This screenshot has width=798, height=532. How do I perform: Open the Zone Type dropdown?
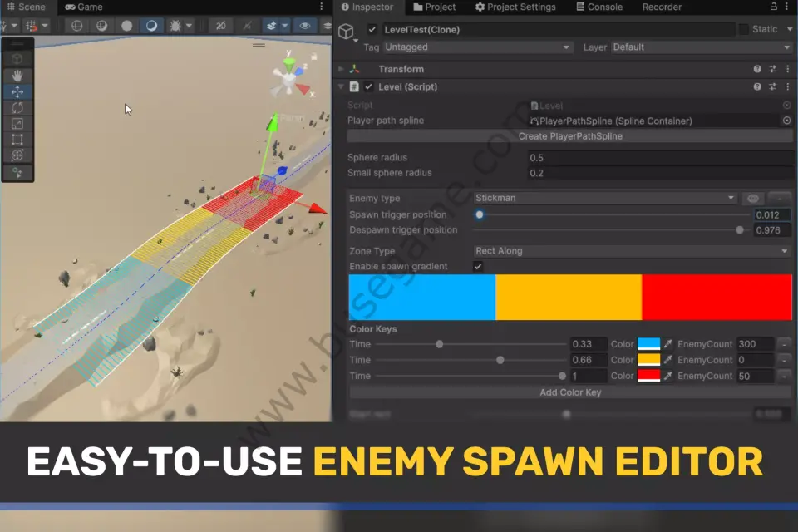632,251
